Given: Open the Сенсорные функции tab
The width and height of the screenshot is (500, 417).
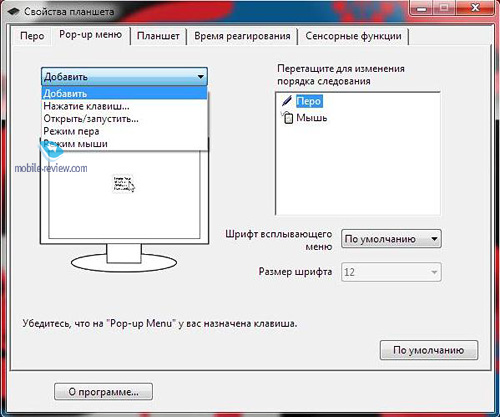Looking at the screenshot, I should click(x=353, y=36).
